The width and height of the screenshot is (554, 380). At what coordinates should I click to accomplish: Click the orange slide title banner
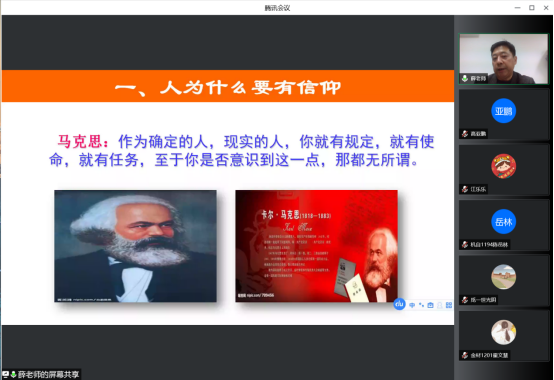click(x=228, y=86)
